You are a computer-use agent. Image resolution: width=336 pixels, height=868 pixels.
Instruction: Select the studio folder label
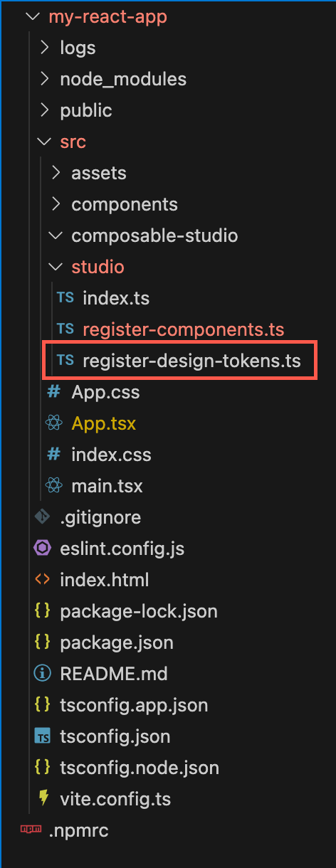click(x=98, y=268)
